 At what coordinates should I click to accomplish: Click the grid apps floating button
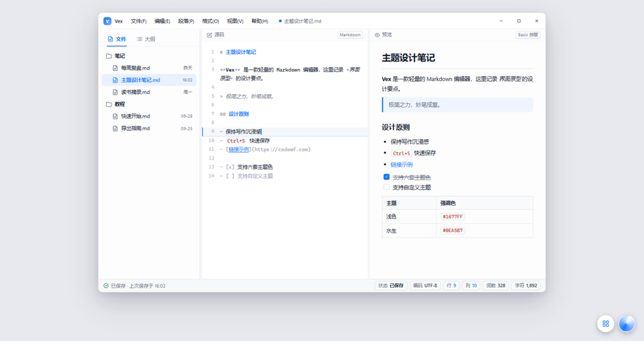click(606, 324)
